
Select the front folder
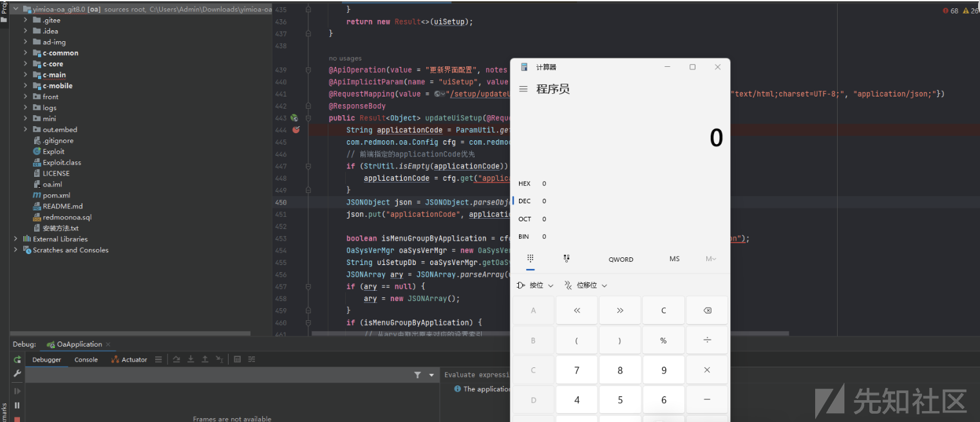(50, 96)
